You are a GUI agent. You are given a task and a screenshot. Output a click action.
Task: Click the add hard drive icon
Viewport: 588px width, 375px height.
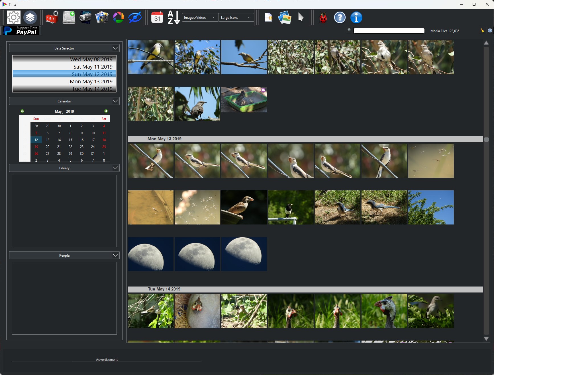click(69, 18)
